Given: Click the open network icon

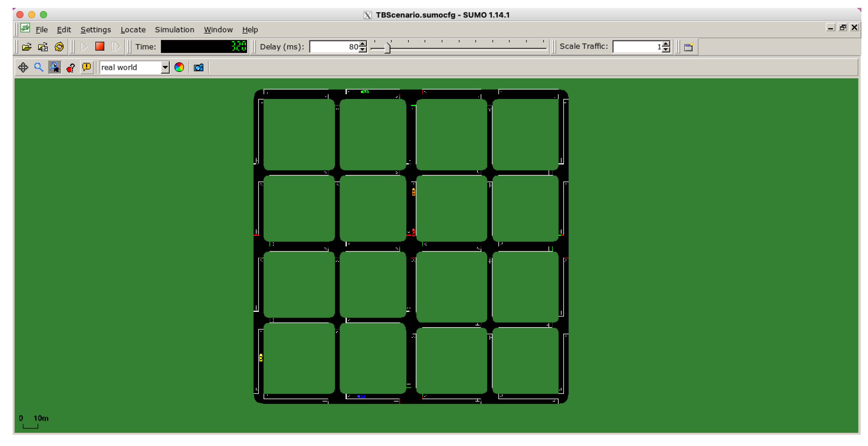Looking at the screenshot, I should tap(43, 47).
